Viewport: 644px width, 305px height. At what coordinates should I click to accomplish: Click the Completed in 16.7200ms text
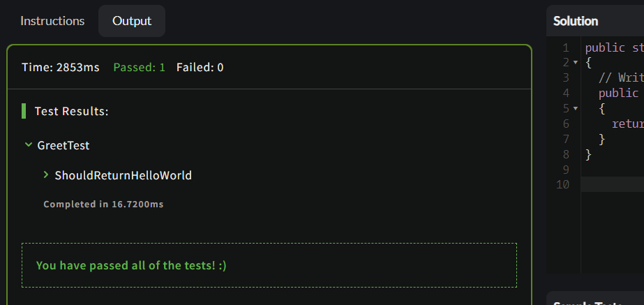(x=103, y=204)
